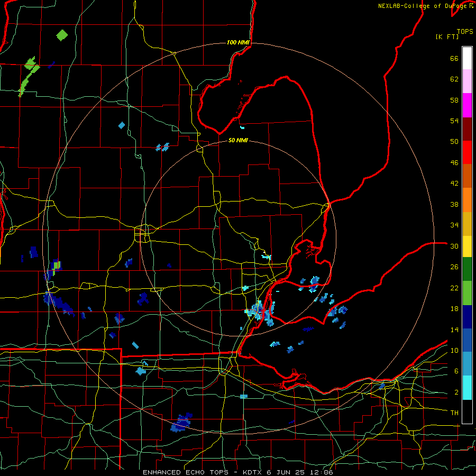Click the 18 legend value
The height and width of the screenshot is (476, 476).
point(454,309)
